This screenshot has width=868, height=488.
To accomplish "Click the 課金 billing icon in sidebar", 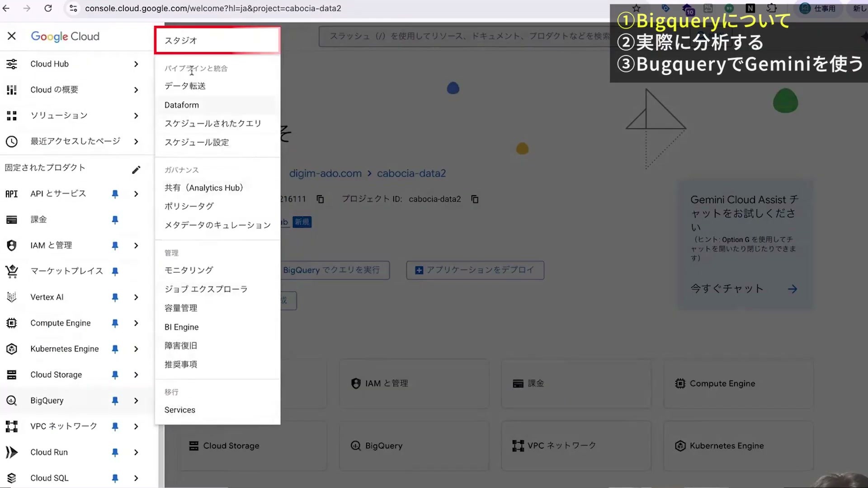I will pyautogui.click(x=12, y=220).
